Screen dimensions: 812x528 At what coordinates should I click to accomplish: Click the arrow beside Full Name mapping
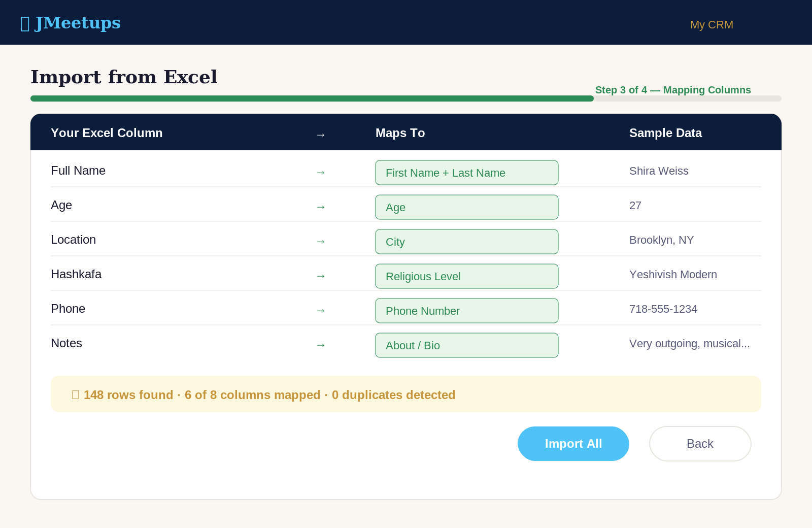pyautogui.click(x=321, y=173)
